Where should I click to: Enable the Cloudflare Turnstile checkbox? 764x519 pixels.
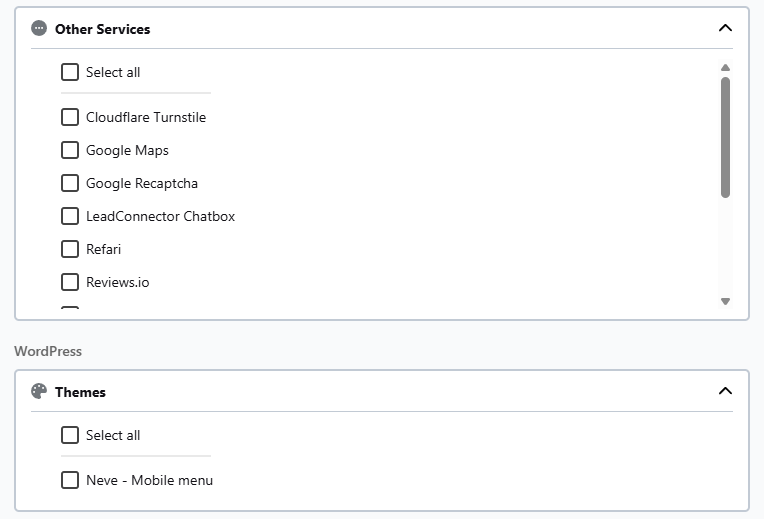coord(70,117)
